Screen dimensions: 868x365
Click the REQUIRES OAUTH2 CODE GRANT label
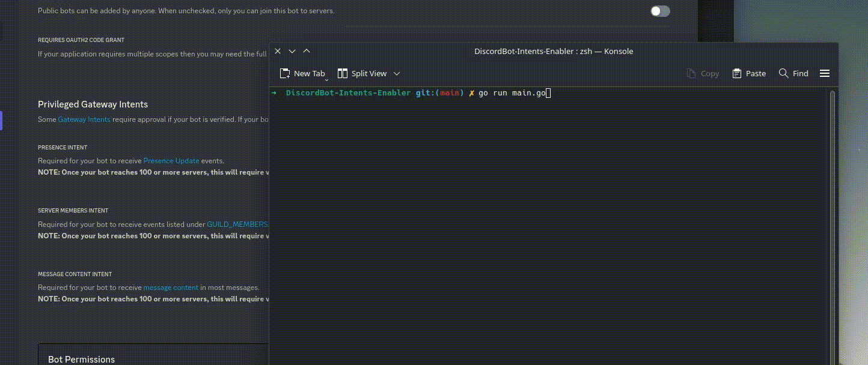81,40
